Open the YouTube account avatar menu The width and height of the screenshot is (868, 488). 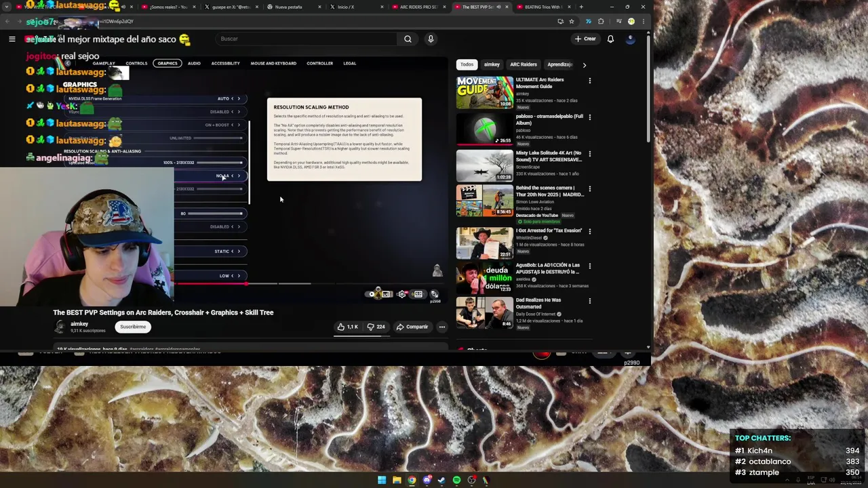click(630, 39)
